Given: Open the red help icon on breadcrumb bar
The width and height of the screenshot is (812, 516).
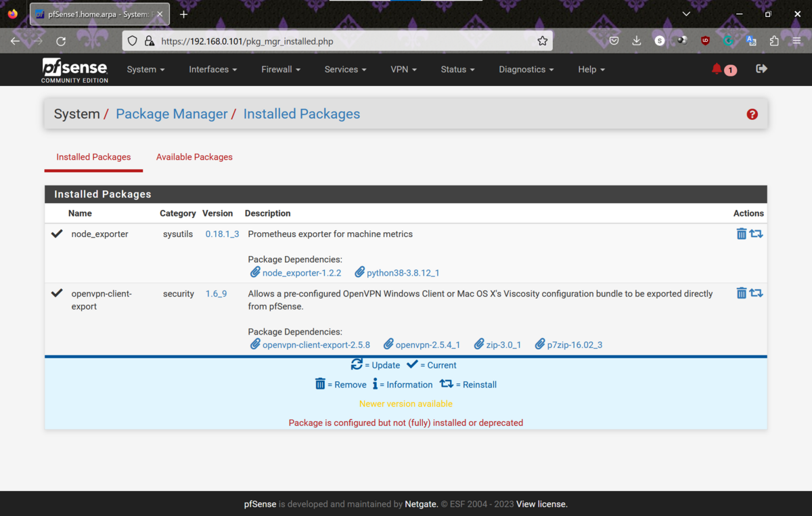Looking at the screenshot, I should 752,114.
